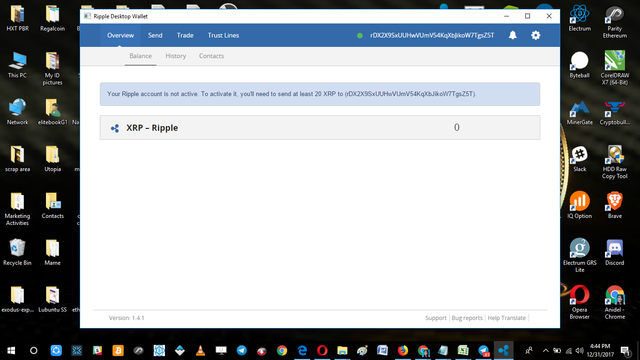Click the Version: 1.4.1 text
Image resolution: width=640 pixels, height=360 pixels.
click(x=127, y=318)
